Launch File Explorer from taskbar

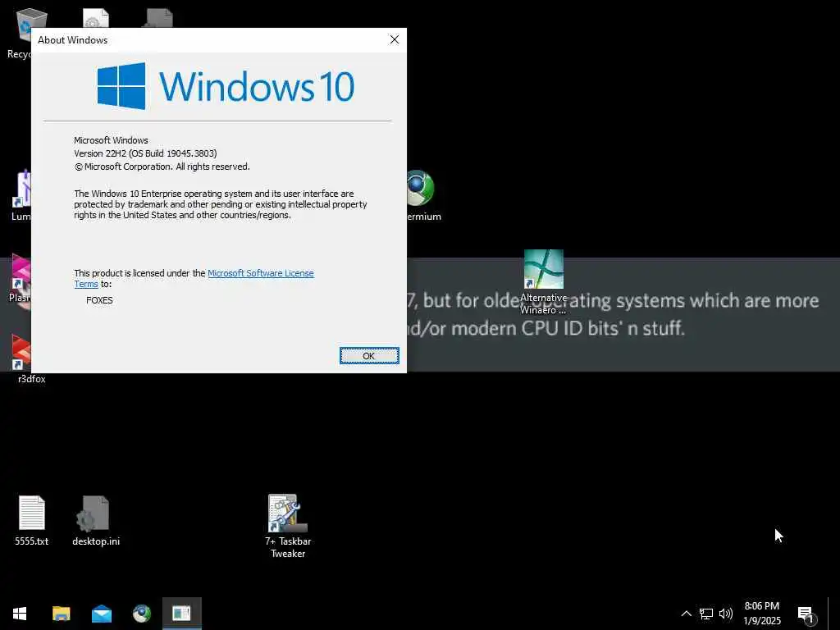61,614
